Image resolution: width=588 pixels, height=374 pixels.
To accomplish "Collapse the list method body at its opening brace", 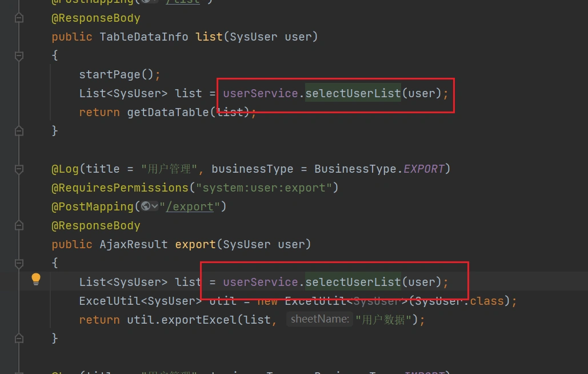I will pyautogui.click(x=19, y=56).
